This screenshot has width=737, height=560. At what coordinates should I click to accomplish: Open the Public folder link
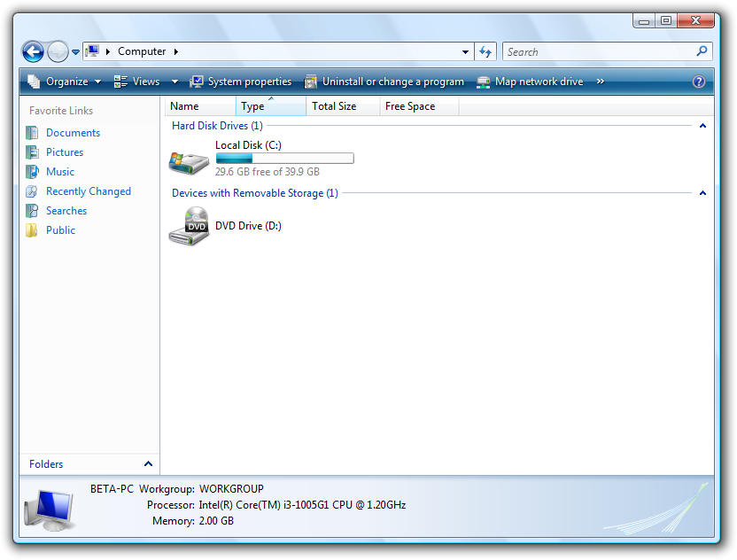pos(60,230)
